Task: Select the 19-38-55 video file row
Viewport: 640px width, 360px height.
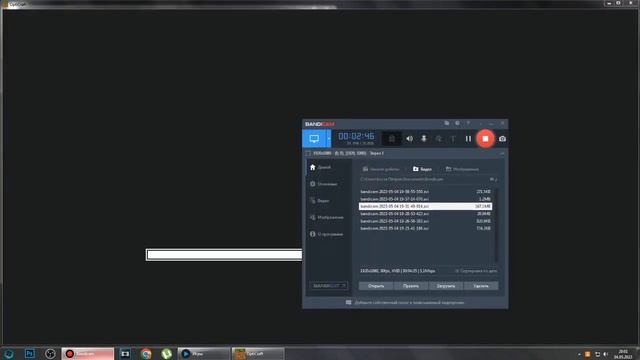Action: (425, 191)
